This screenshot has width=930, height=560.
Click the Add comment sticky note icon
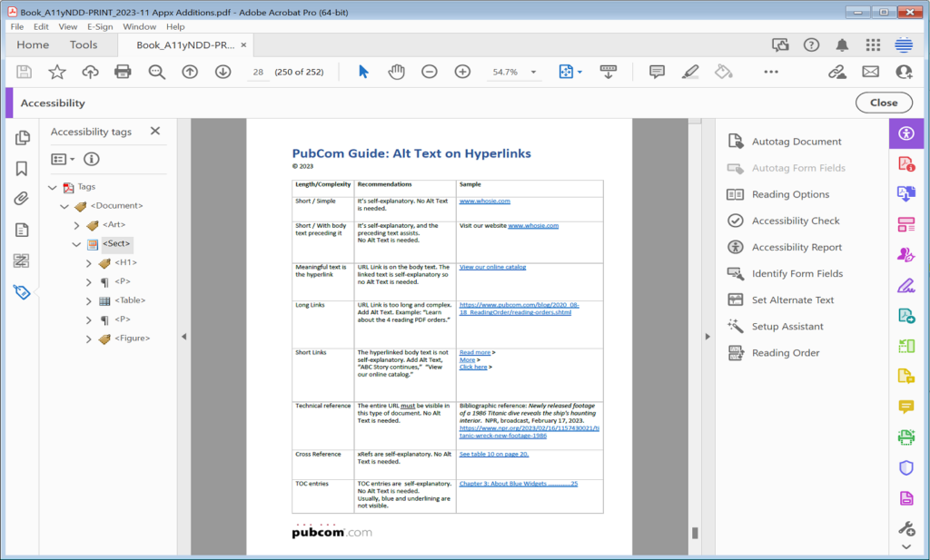tap(657, 72)
